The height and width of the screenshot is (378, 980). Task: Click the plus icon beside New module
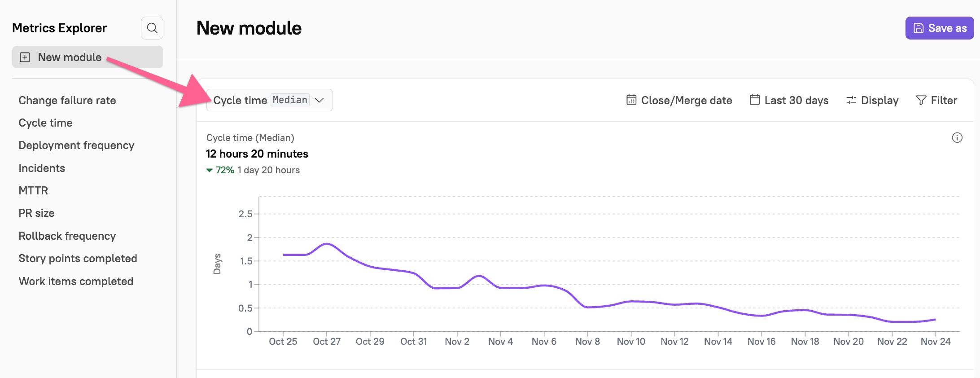(x=25, y=57)
